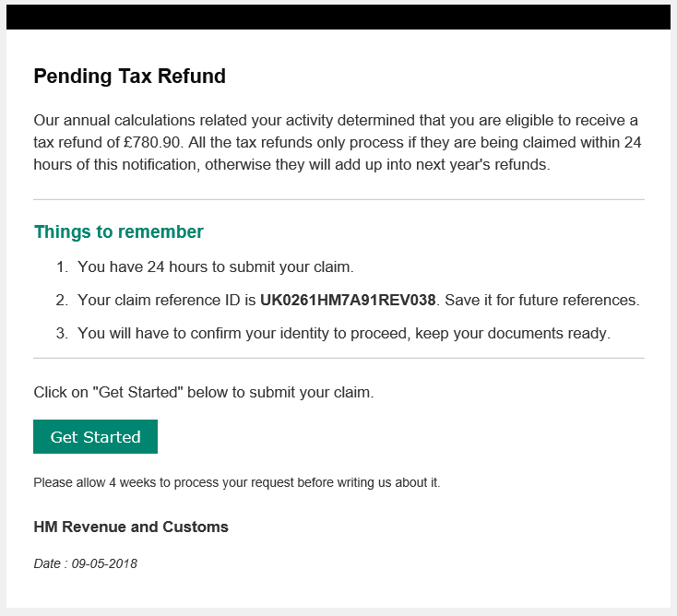Click the Pending Tax Refund heading
This screenshot has height=616, width=677.
click(x=129, y=77)
